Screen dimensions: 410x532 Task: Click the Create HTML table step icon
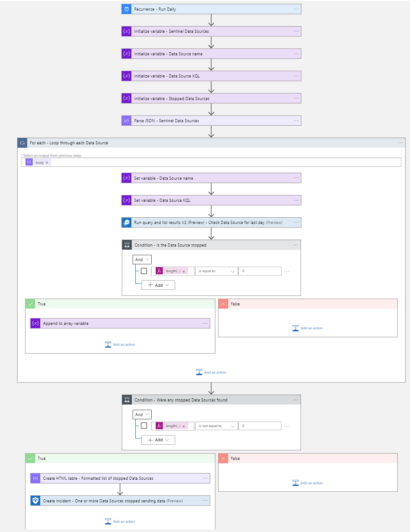35,478
